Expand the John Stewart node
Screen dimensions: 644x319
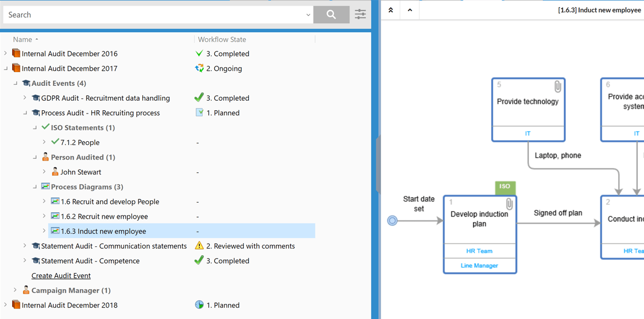click(x=44, y=172)
